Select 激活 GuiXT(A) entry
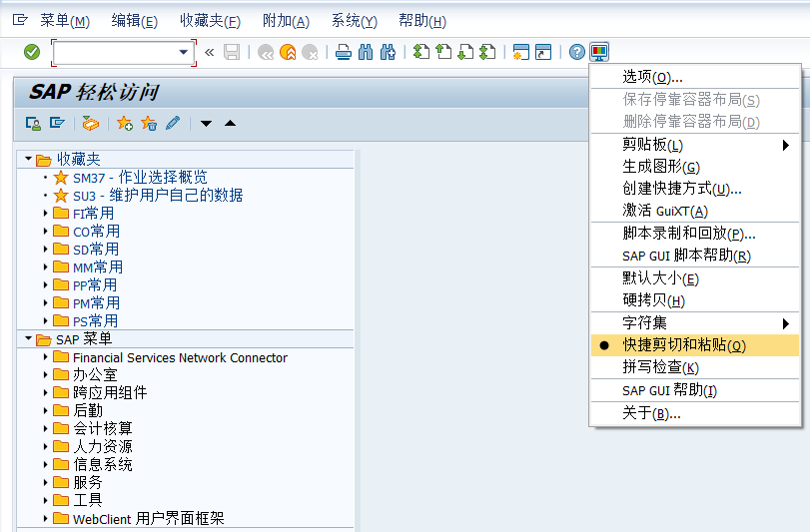 point(695,211)
